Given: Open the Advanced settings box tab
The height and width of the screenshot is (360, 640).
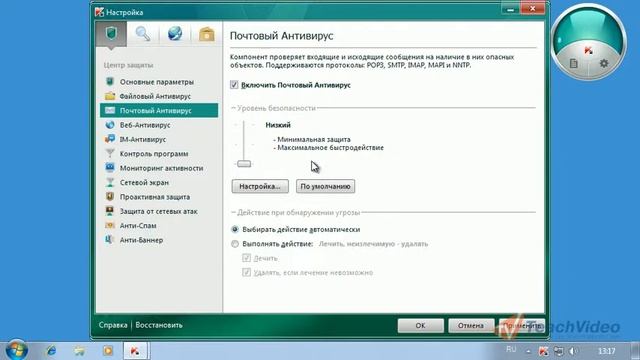Looking at the screenshot, I should coord(207,34).
